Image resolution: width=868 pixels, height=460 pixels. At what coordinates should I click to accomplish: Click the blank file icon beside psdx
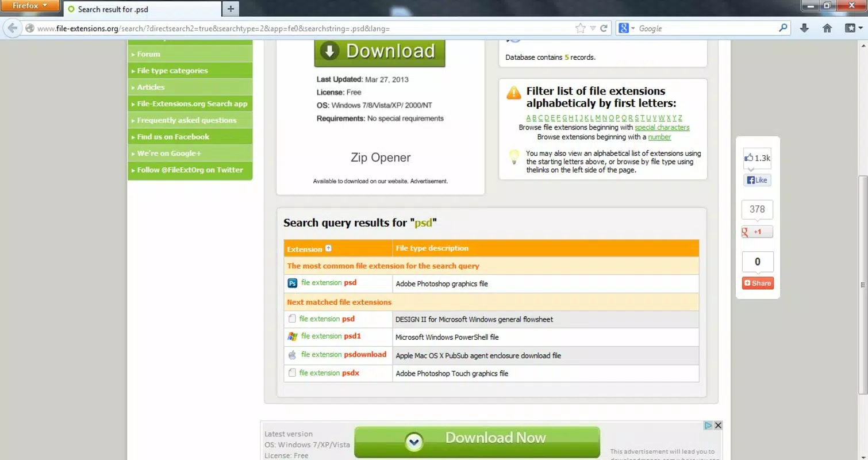point(292,373)
